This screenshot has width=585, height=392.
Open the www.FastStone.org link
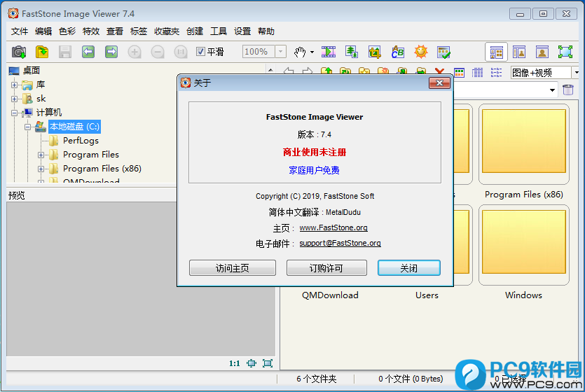(333, 227)
